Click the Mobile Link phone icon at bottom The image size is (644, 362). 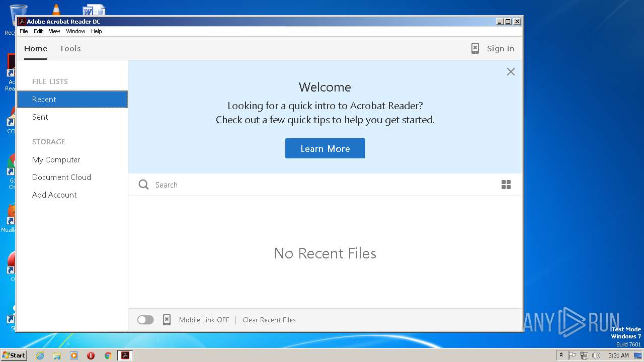pos(167,320)
